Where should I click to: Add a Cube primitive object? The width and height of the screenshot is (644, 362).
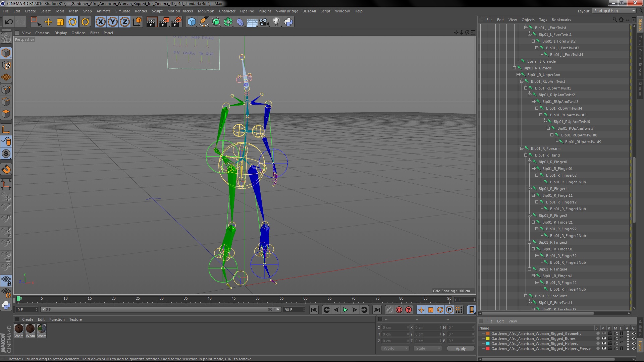coord(192,22)
